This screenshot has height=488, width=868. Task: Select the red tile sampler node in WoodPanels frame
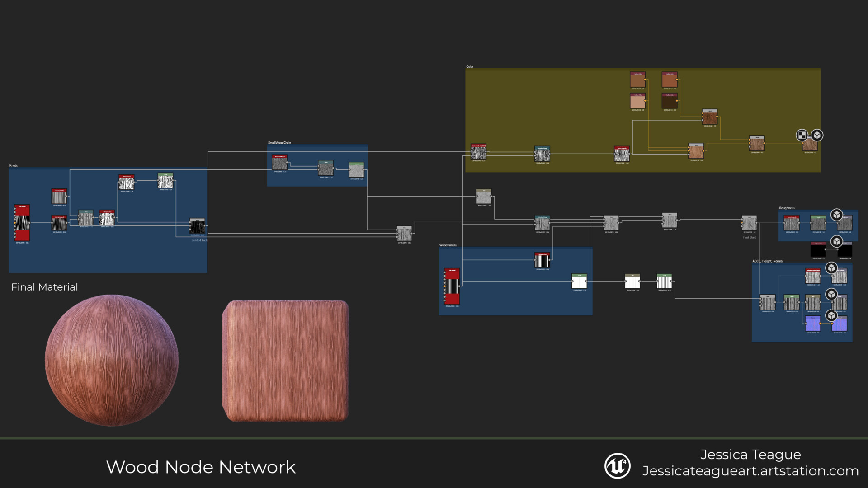[x=452, y=286]
